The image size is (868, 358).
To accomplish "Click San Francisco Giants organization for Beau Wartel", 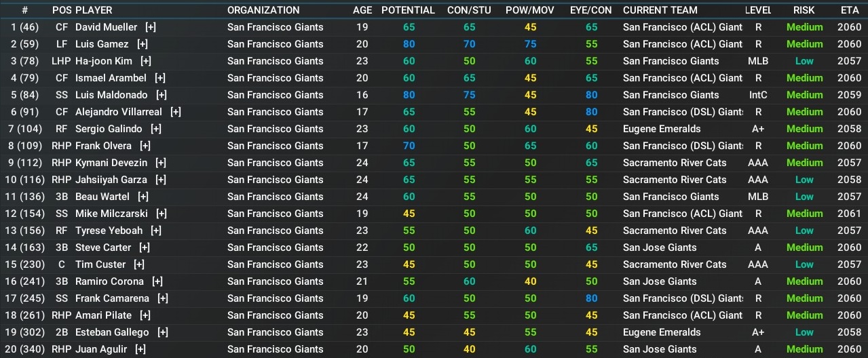I will [x=275, y=197].
